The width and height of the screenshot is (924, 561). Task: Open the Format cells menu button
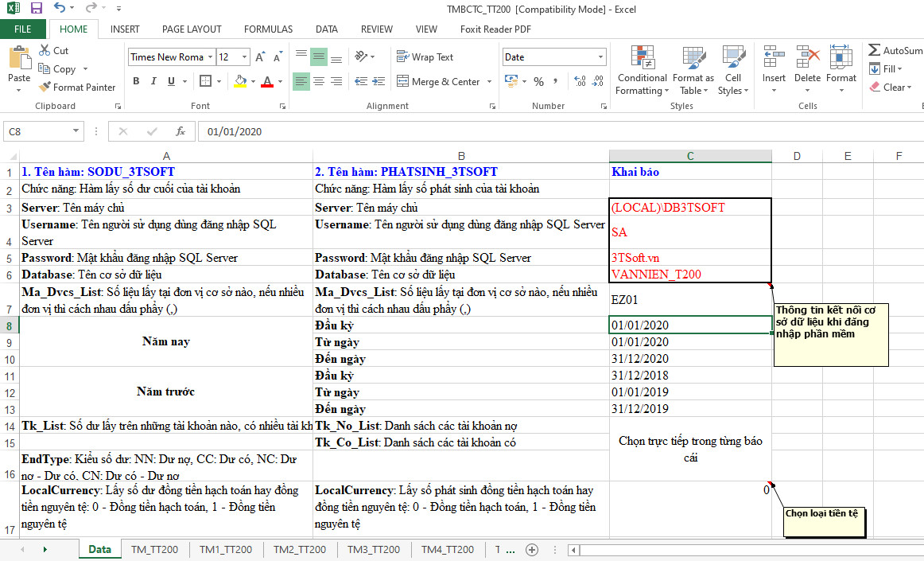coord(841,69)
